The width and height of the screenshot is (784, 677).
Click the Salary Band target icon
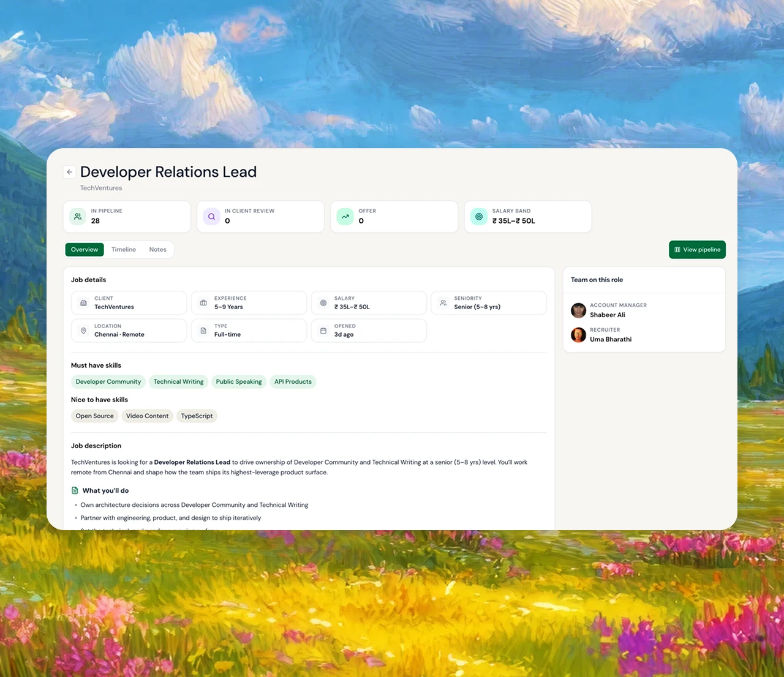479,217
